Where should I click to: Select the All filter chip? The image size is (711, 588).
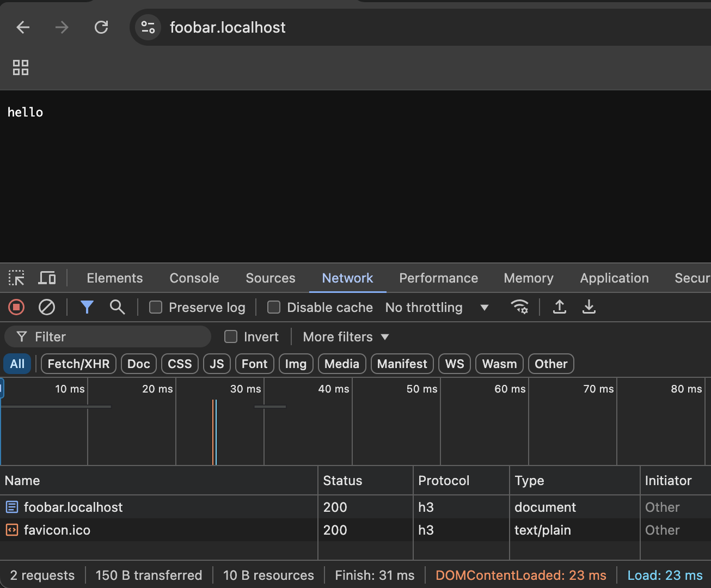[17, 364]
